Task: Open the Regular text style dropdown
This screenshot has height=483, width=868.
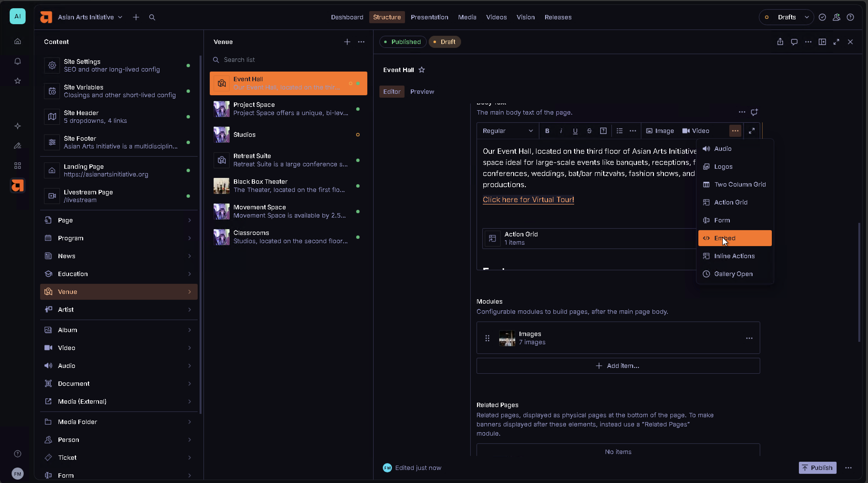Action: pyautogui.click(x=507, y=131)
